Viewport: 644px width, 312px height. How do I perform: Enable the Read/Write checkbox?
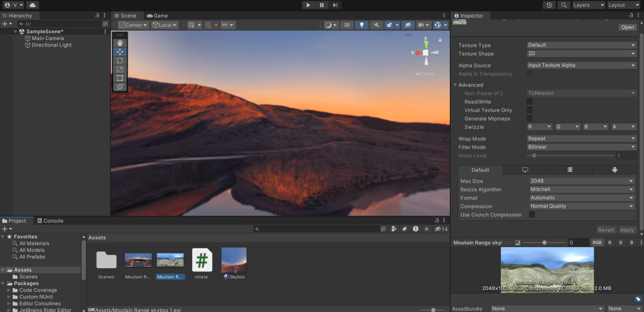tap(530, 102)
